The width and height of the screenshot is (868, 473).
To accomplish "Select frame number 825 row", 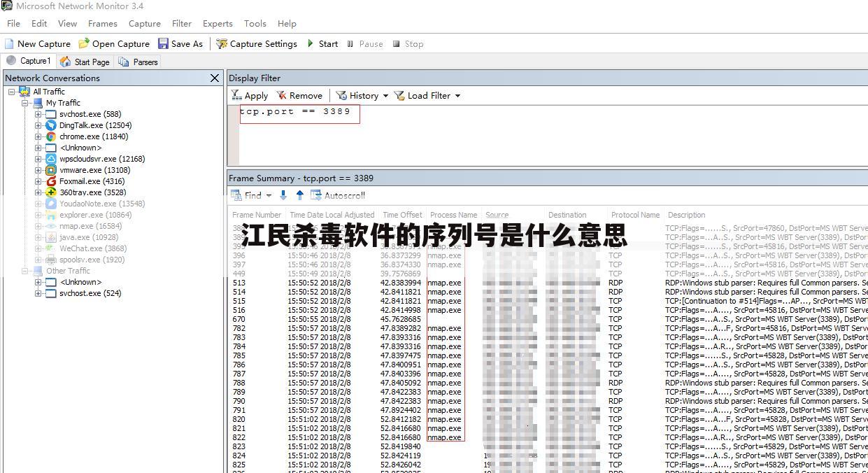I will click(548, 465).
